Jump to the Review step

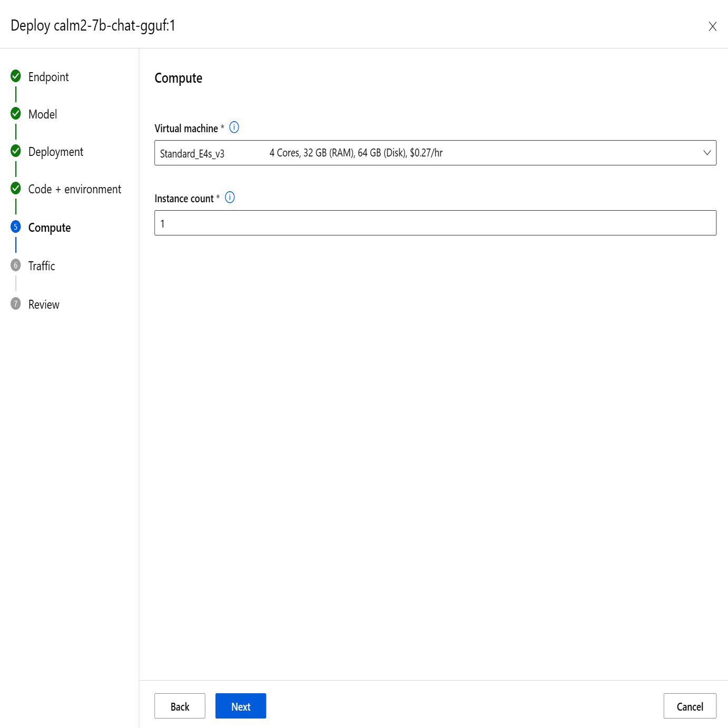[x=44, y=304]
